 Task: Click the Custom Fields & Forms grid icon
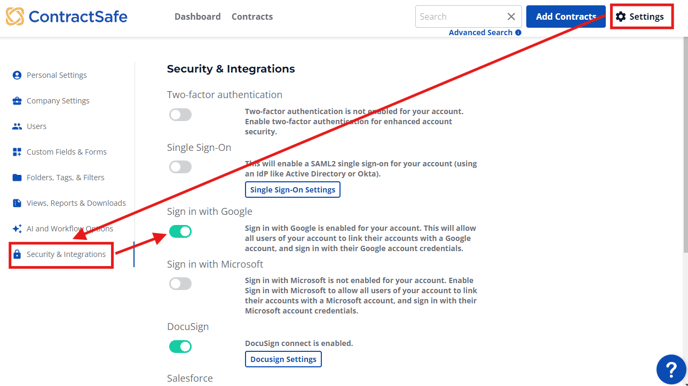tap(17, 152)
